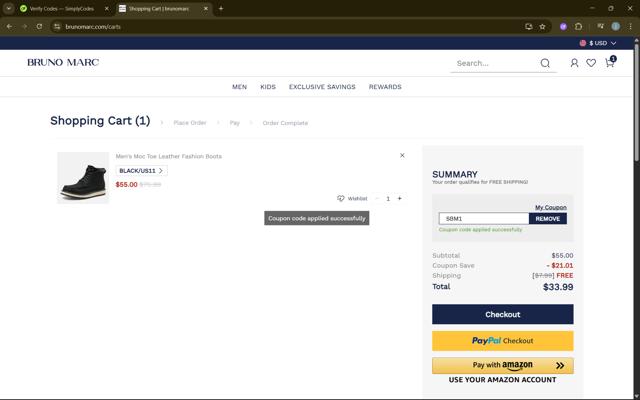
Task: Open the My Coupon link
Action: pos(551,207)
